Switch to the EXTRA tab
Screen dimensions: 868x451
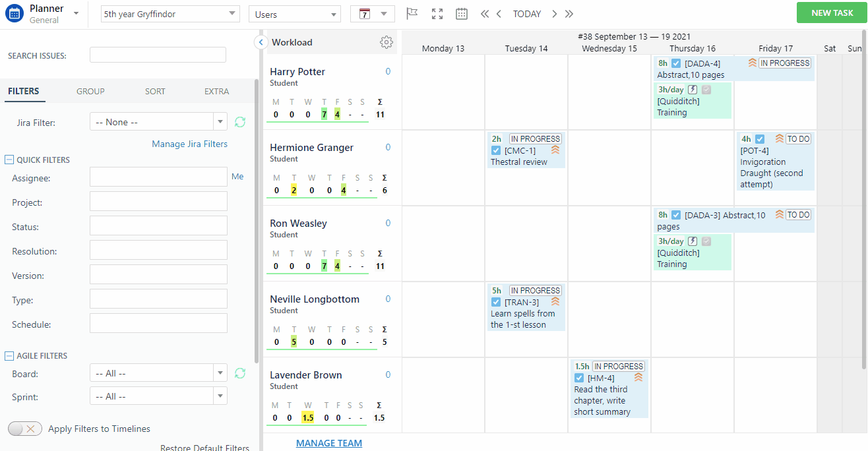pos(217,92)
